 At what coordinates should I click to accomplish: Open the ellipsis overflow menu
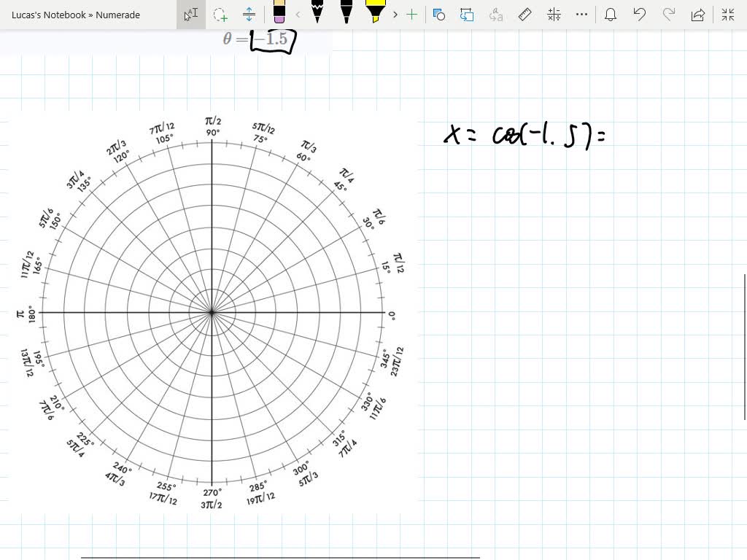tap(580, 15)
